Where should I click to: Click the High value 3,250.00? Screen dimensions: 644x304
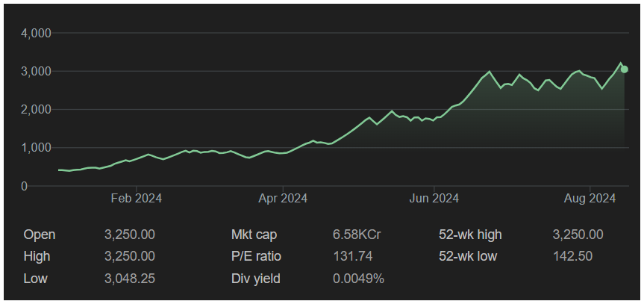(x=130, y=256)
